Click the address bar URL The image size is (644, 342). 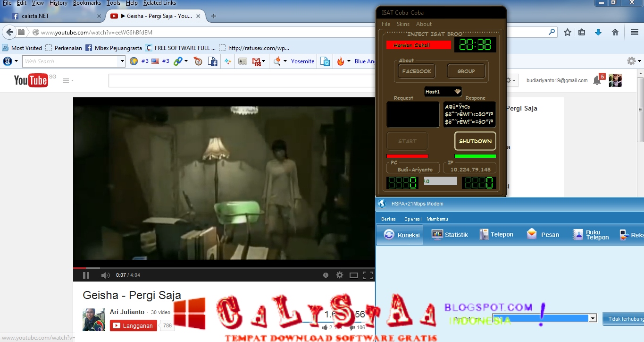tap(97, 33)
